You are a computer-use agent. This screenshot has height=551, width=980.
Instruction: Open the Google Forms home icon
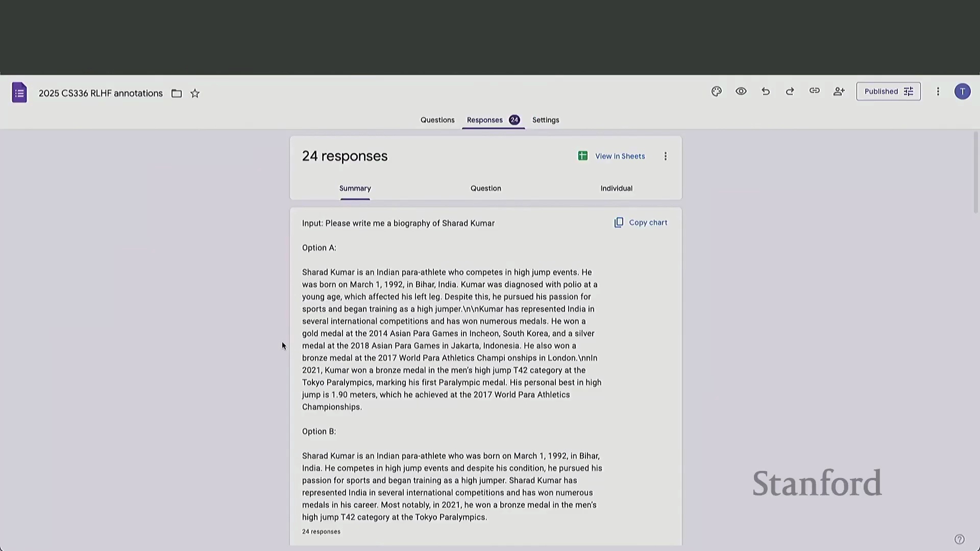[19, 93]
